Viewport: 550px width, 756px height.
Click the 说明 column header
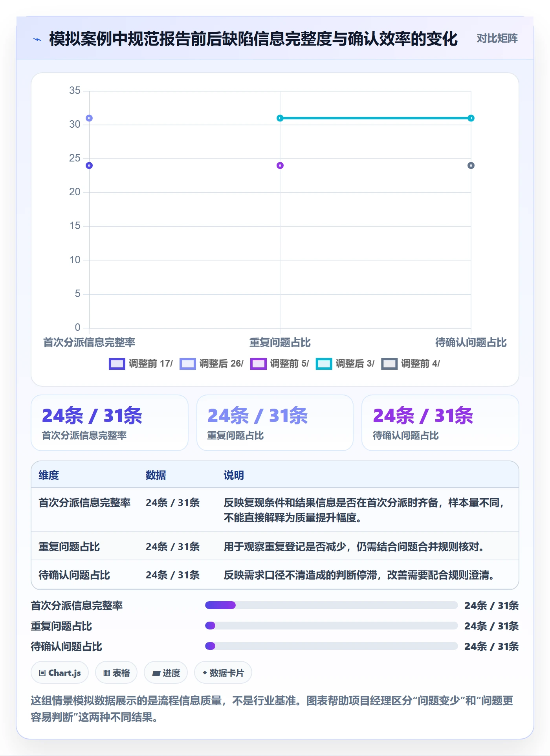tap(234, 475)
